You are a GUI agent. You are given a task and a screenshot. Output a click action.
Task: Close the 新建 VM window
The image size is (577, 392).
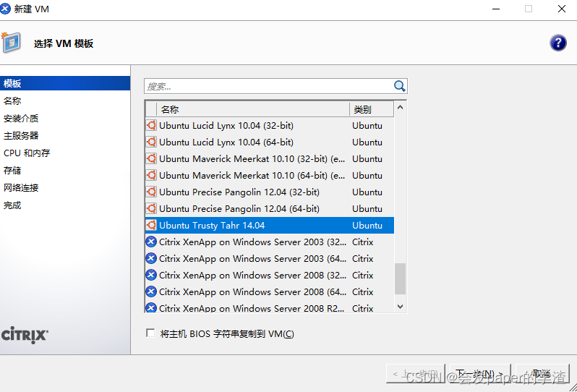coord(562,9)
